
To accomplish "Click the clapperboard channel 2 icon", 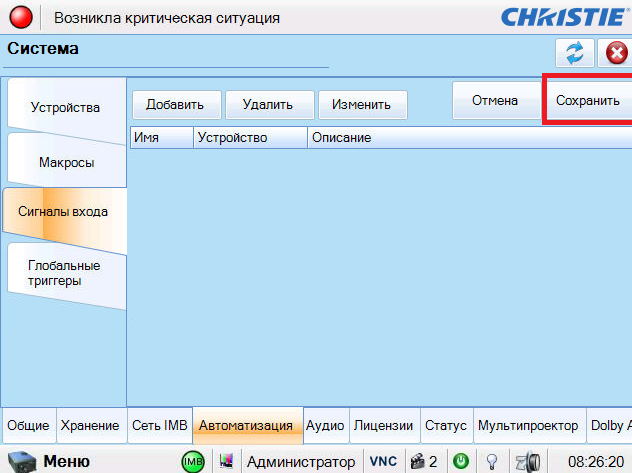I will (424, 461).
